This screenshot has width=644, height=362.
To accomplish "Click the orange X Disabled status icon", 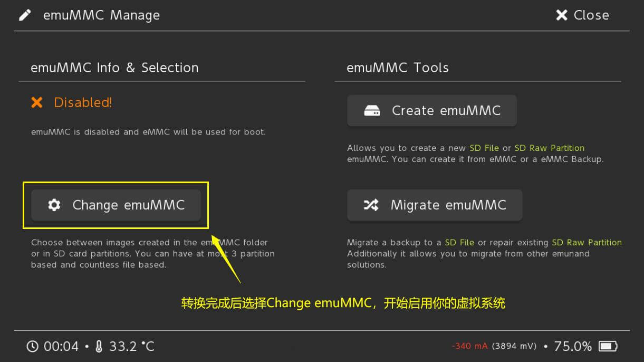I will (x=37, y=102).
